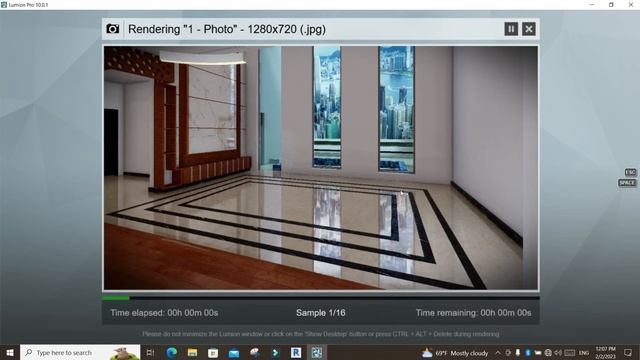Minimize the Lumion Pro window
The image size is (640, 360).
(x=592, y=4)
